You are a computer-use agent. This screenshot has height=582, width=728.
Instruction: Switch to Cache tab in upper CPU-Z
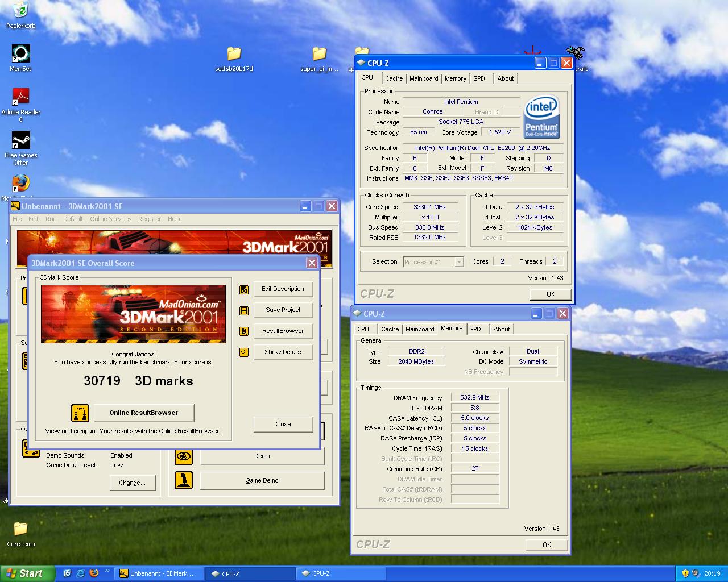tap(394, 79)
